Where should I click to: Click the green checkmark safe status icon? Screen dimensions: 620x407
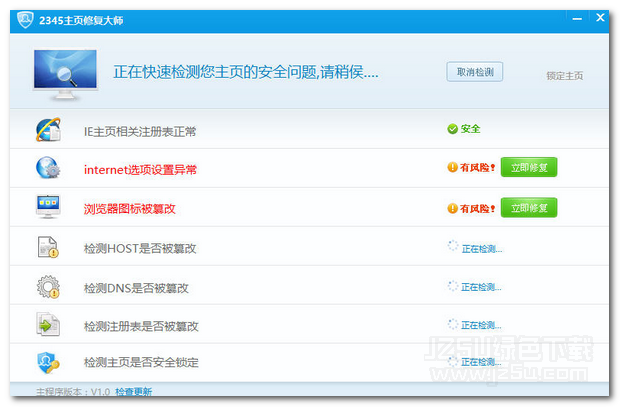click(452, 129)
